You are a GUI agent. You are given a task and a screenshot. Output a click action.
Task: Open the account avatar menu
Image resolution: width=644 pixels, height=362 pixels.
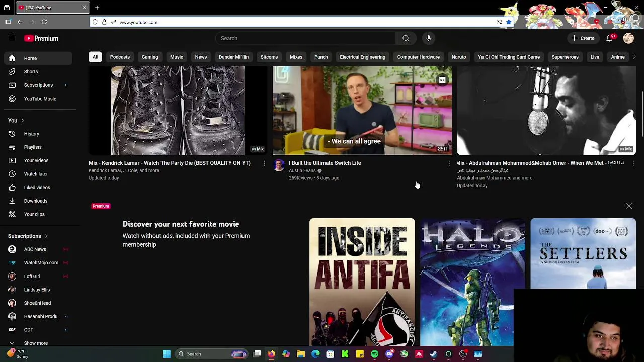[628, 38]
